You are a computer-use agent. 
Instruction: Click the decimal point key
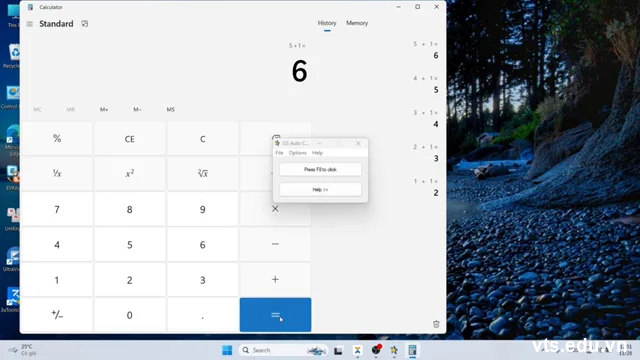[202, 315]
